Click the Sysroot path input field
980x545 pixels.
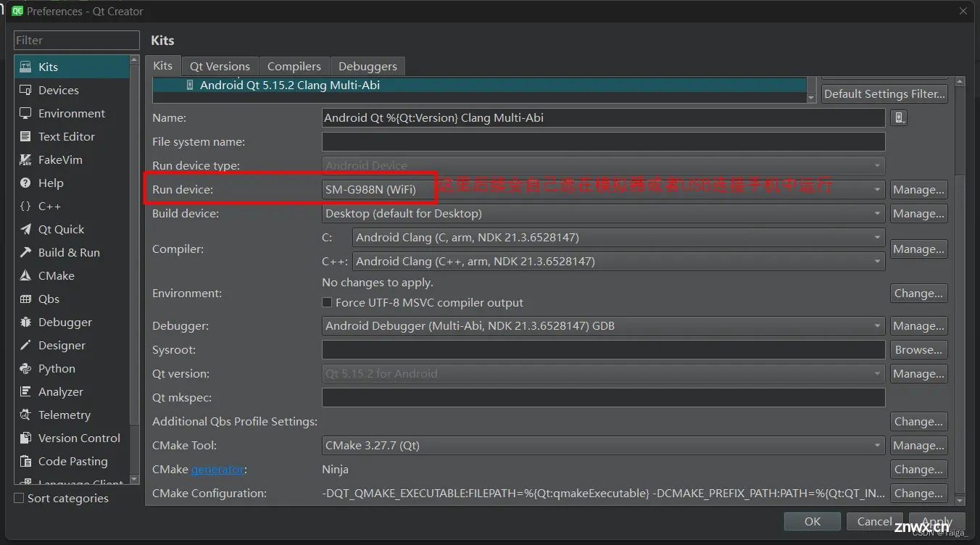pos(603,350)
